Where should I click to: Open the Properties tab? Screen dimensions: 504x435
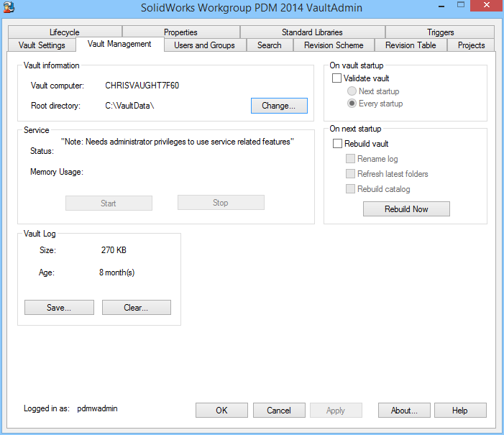[x=180, y=32]
